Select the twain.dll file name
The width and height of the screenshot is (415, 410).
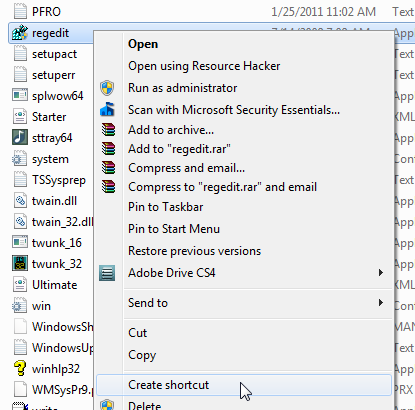pyautogui.click(x=54, y=201)
